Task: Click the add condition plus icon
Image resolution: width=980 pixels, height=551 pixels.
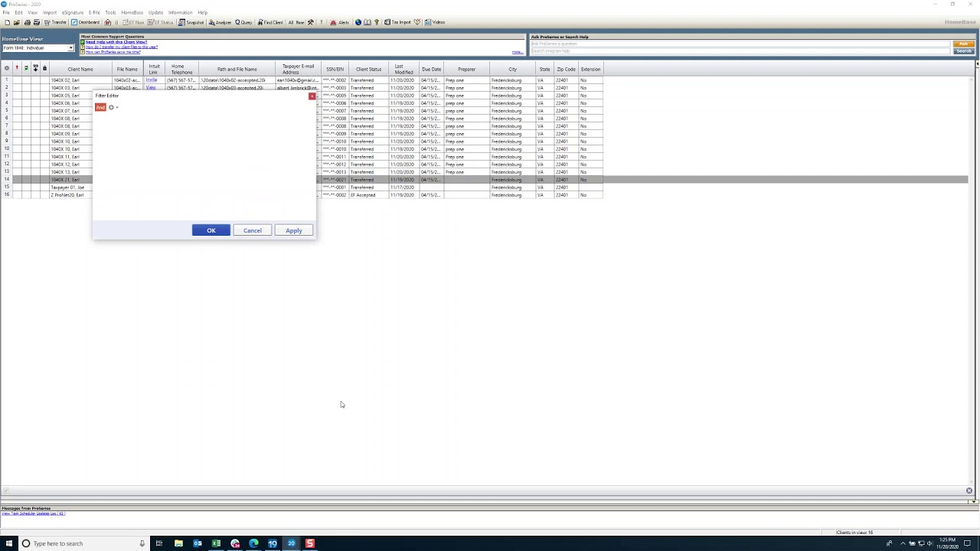Action: click(111, 107)
